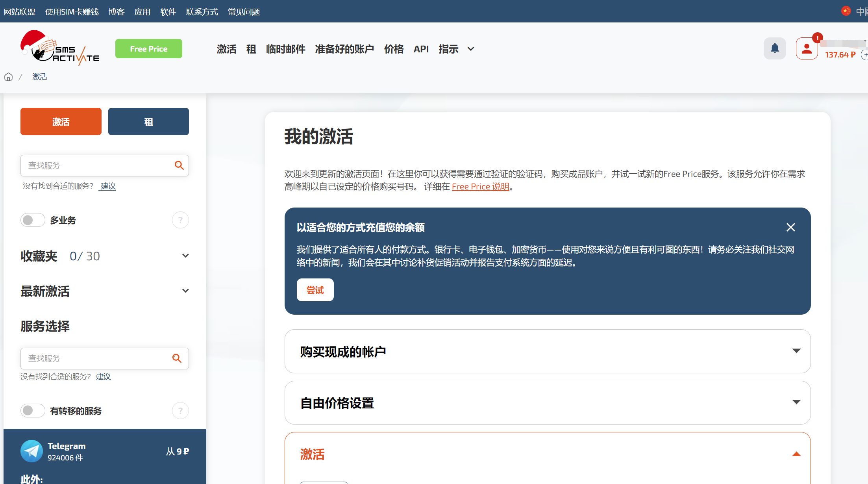This screenshot has height=484, width=868.
Task: Click the search icon in top 查找服务 field
Action: 179,165
